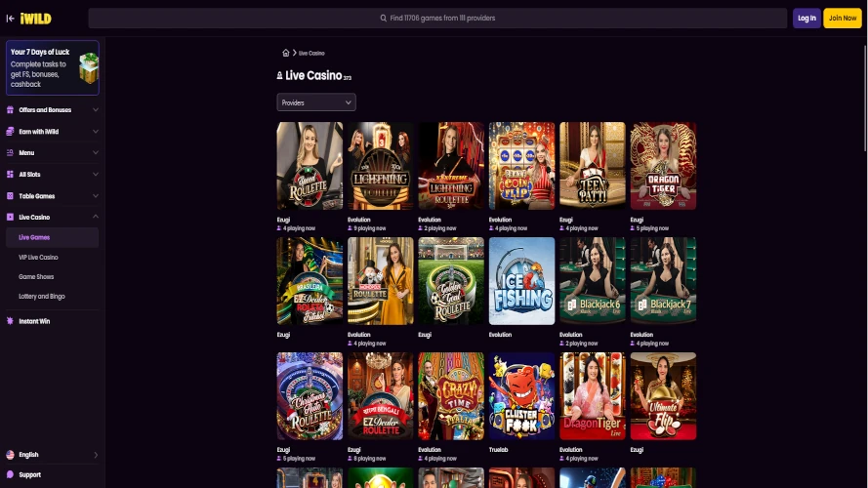
Task: Click the Log In button
Action: click(x=806, y=19)
